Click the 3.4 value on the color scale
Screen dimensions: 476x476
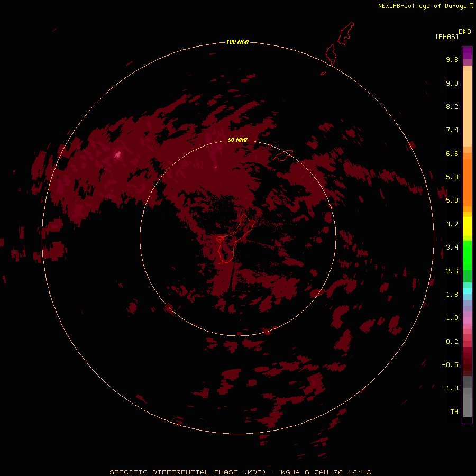coord(452,248)
